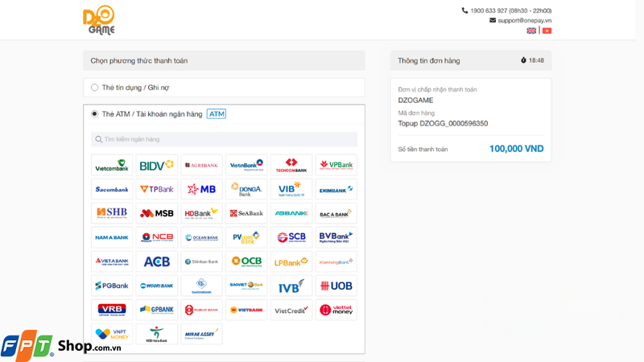Click the 100,000 VND amount
This screenshot has width=644, height=362.
click(x=516, y=149)
